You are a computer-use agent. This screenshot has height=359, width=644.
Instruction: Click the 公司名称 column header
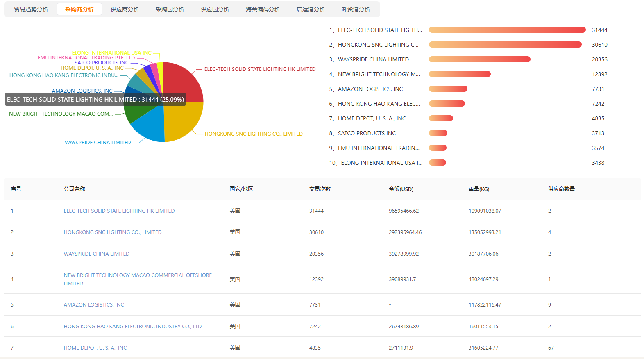[75, 189]
